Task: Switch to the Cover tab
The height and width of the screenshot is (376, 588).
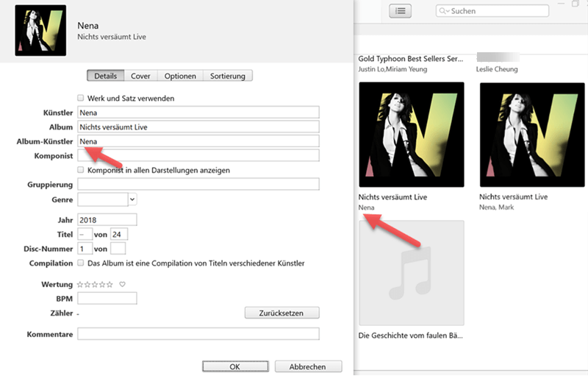Action: (140, 76)
